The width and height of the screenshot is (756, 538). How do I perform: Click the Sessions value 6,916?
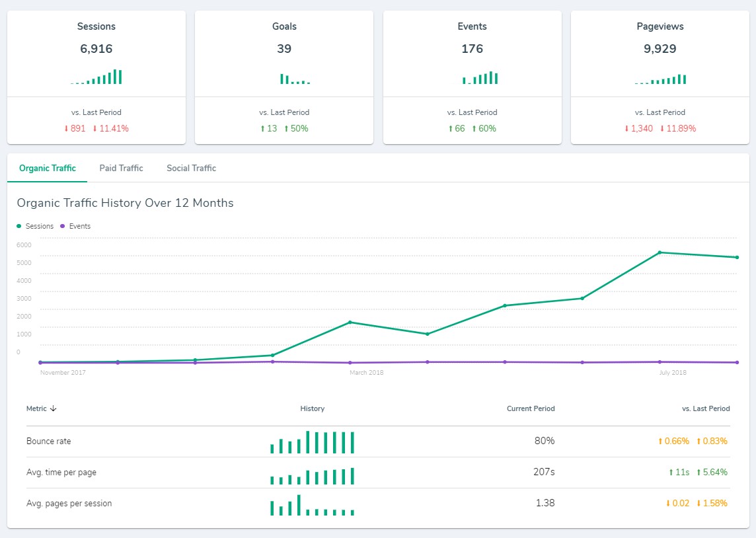coord(96,49)
